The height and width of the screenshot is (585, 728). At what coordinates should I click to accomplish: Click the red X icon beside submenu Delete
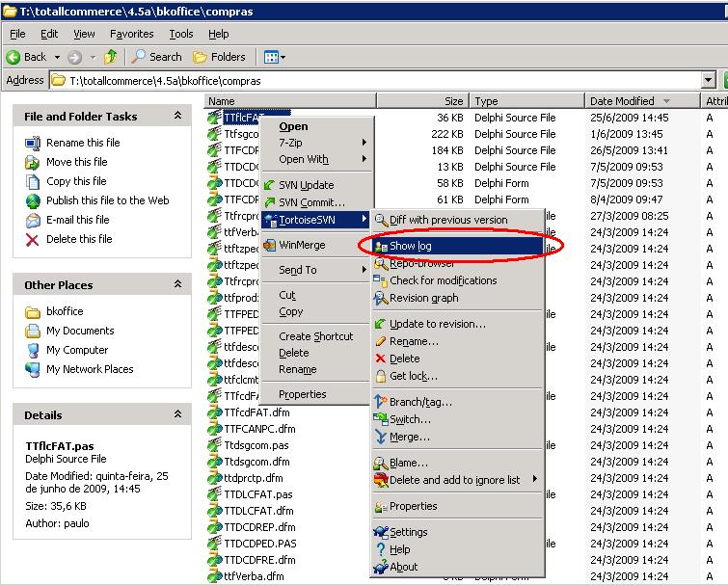(x=380, y=359)
